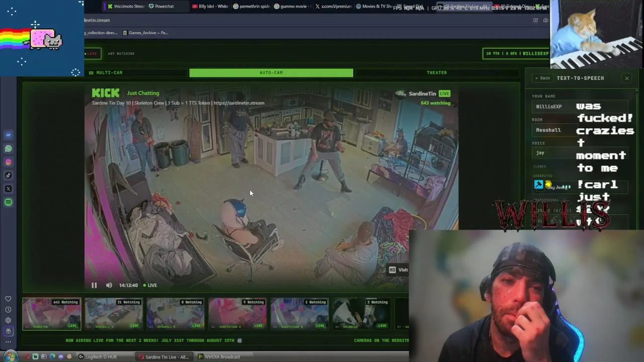
Task: Switch to the permethrin spider search tab
Action: point(252,6)
